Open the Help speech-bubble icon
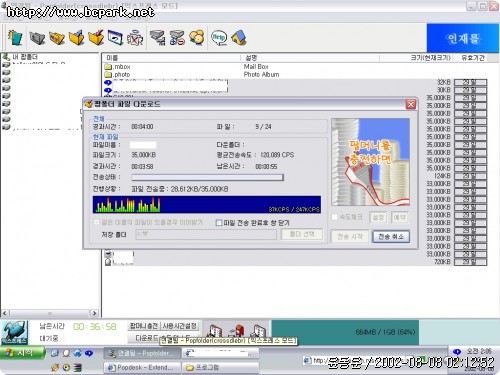 tap(219, 38)
